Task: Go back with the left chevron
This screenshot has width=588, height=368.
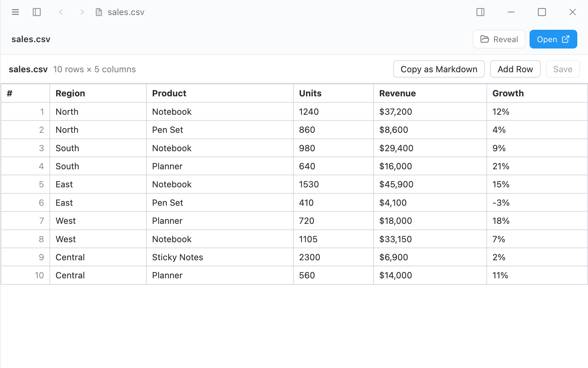Action: (61, 12)
